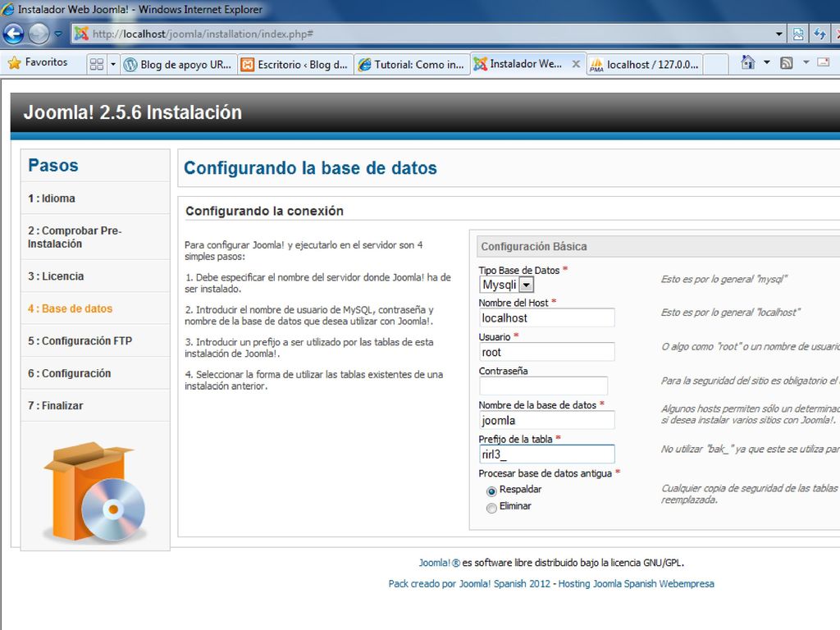Click step '3 : Licencia' in Pasos
Screen dimensions: 840x630
(x=95, y=276)
